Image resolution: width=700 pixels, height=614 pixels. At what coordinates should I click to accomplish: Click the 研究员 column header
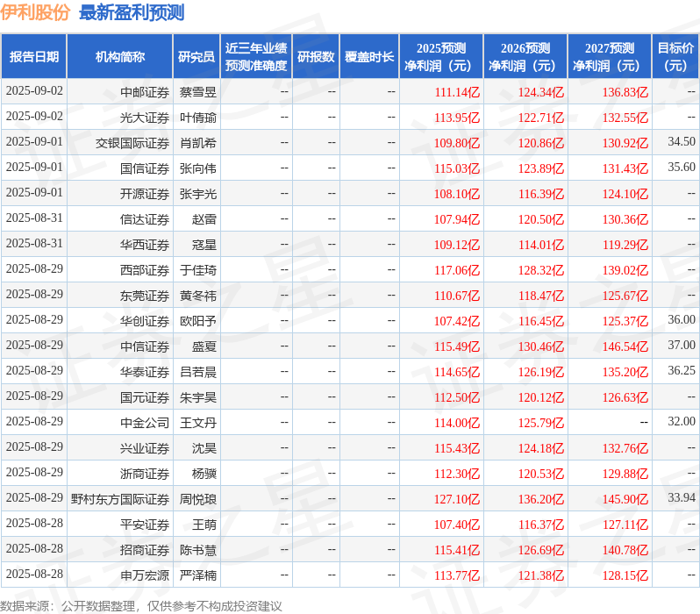[x=196, y=57]
